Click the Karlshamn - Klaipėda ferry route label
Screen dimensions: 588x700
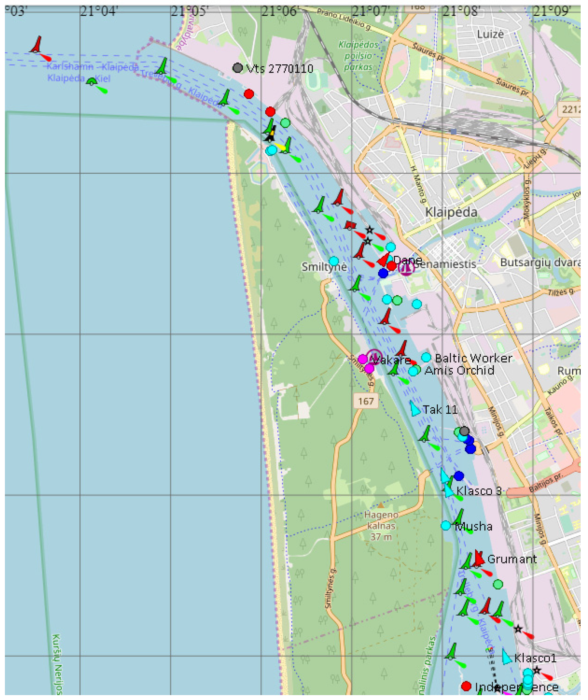92,66
